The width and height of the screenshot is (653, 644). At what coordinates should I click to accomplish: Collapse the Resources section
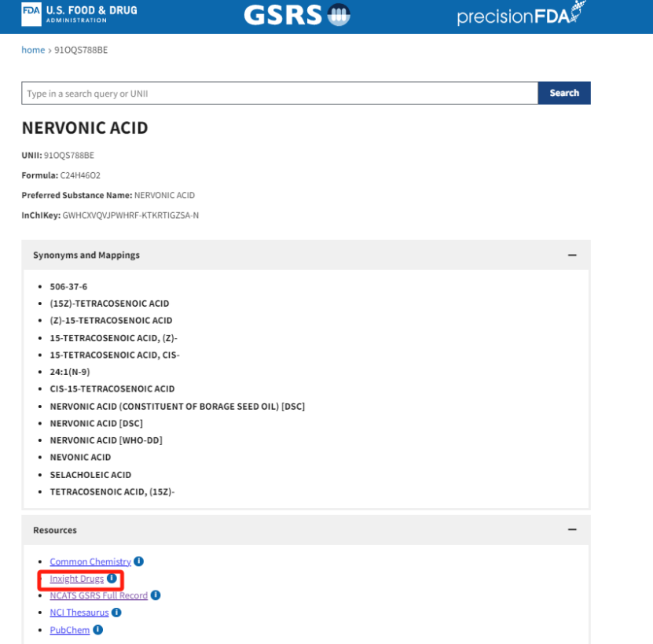[x=572, y=530]
